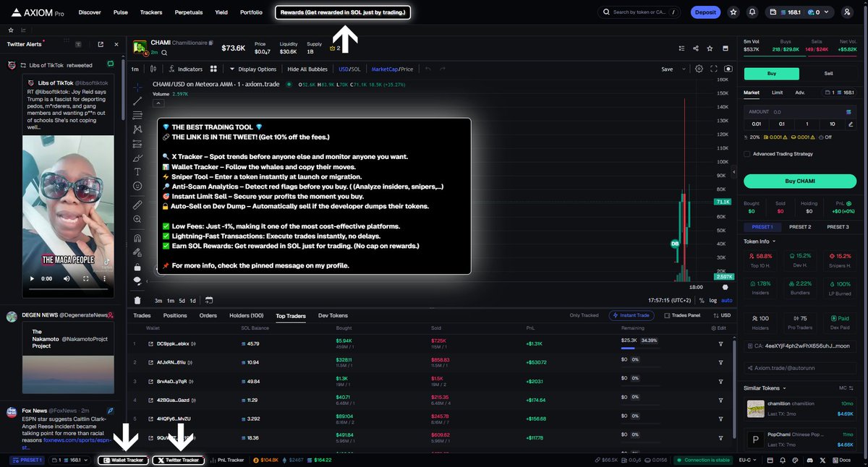Open the Indicators button
868x467 pixels.
(185, 69)
